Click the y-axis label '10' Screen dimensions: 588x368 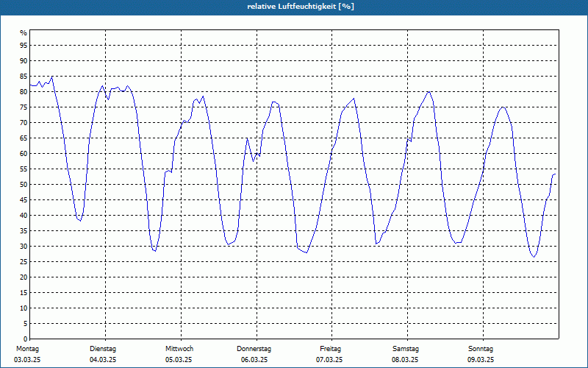click(24, 308)
